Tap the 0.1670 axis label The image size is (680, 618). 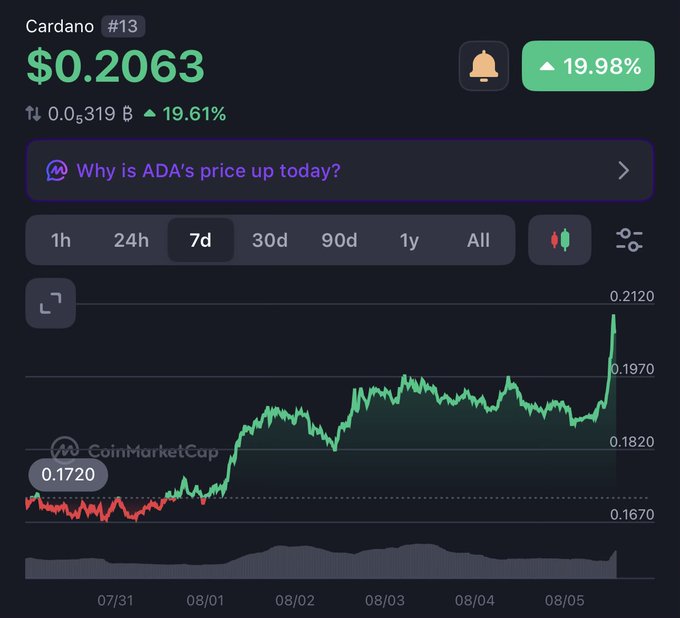(x=632, y=514)
